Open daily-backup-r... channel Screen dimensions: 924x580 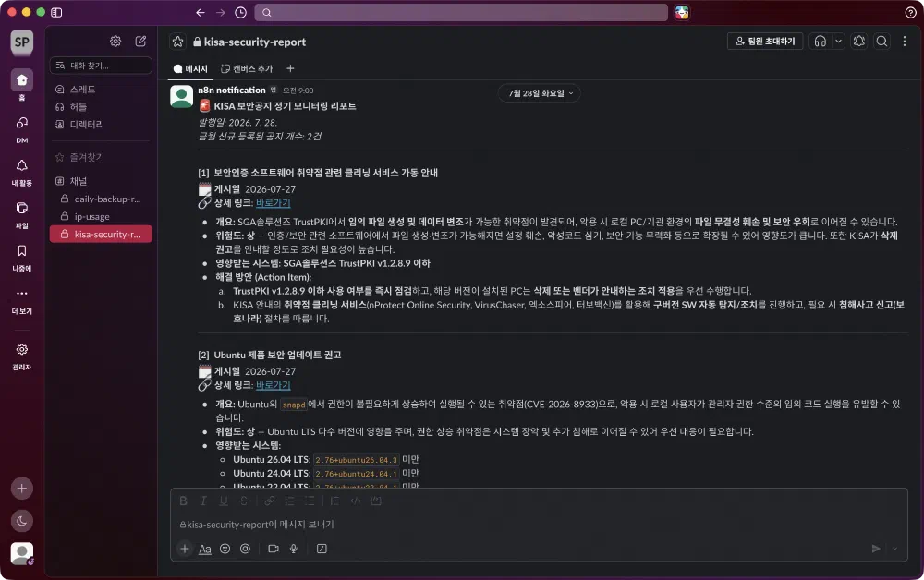click(101, 199)
